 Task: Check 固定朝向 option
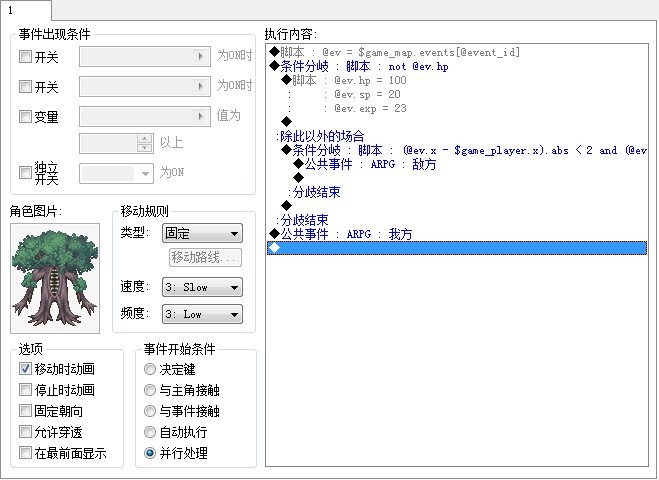tap(25, 411)
